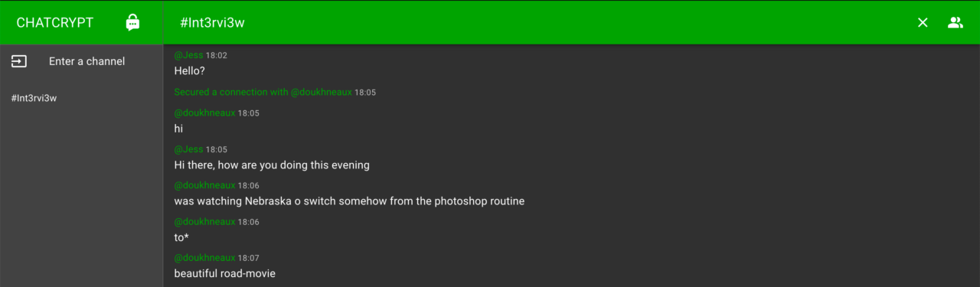Screen dimensions: 980x287
Task: Click @doukhneaux username above hi message
Action: [x=204, y=113]
